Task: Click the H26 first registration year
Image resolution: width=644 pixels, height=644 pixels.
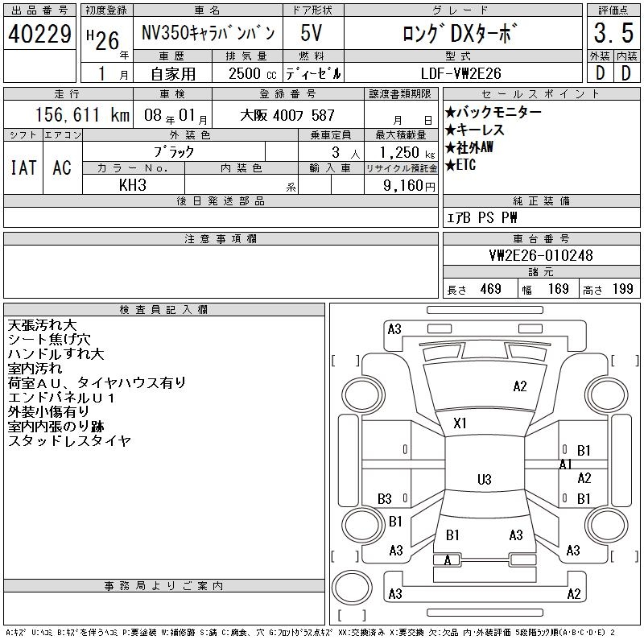Action: pos(103,39)
